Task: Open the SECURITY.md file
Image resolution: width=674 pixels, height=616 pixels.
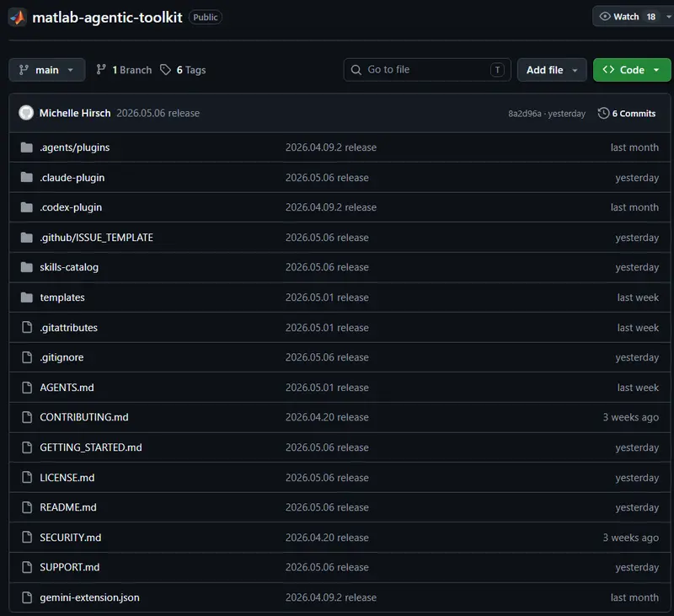Action: [71, 538]
